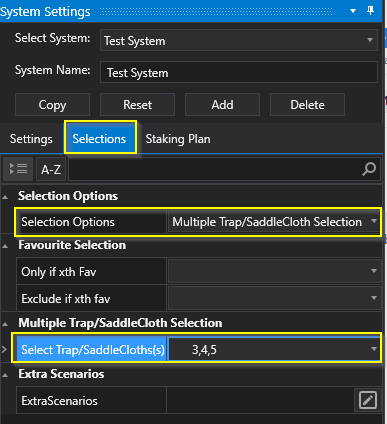Collapse the Favourite Selection category

point(5,246)
